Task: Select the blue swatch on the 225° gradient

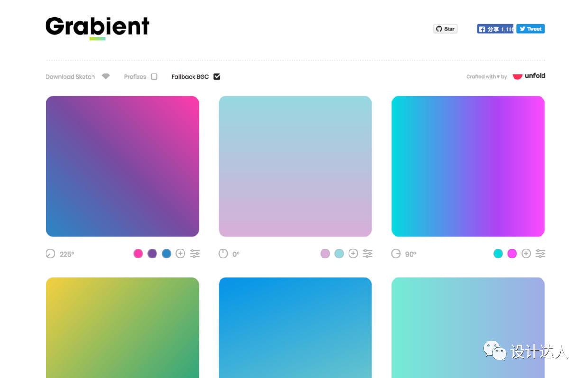Action: [x=166, y=254]
